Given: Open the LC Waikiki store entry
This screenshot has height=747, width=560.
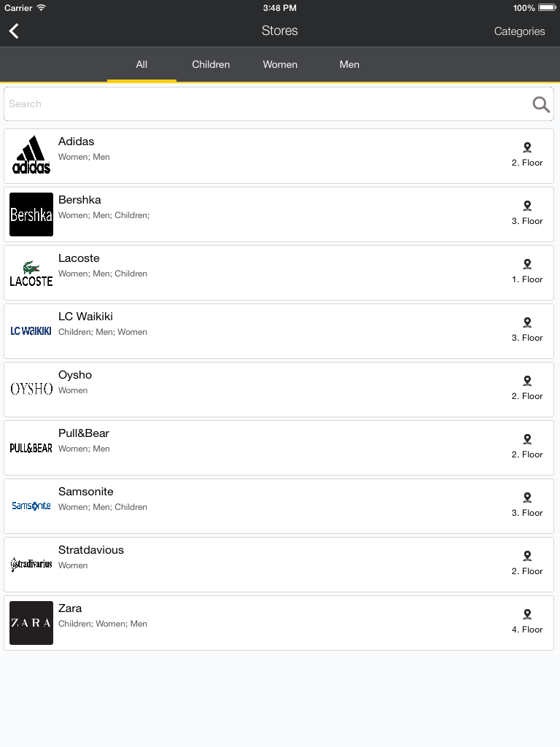Looking at the screenshot, I should (279, 331).
